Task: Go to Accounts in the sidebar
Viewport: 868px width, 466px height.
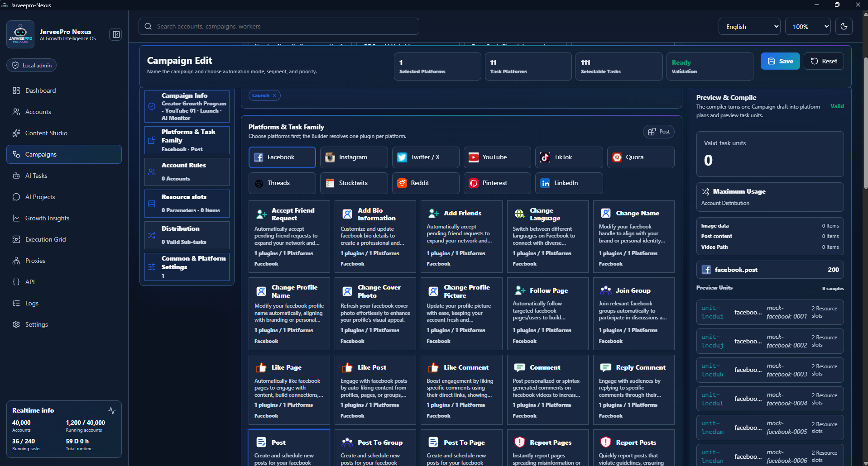Action: (x=64, y=112)
